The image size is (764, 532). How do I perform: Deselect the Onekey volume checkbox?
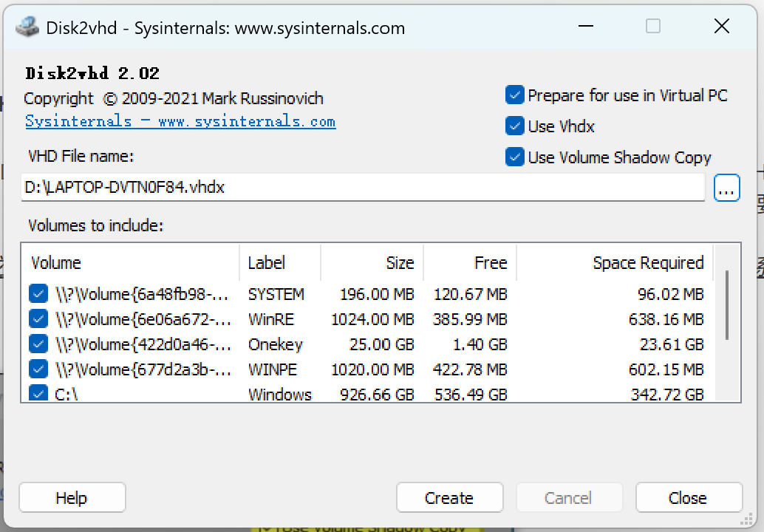[x=38, y=344]
